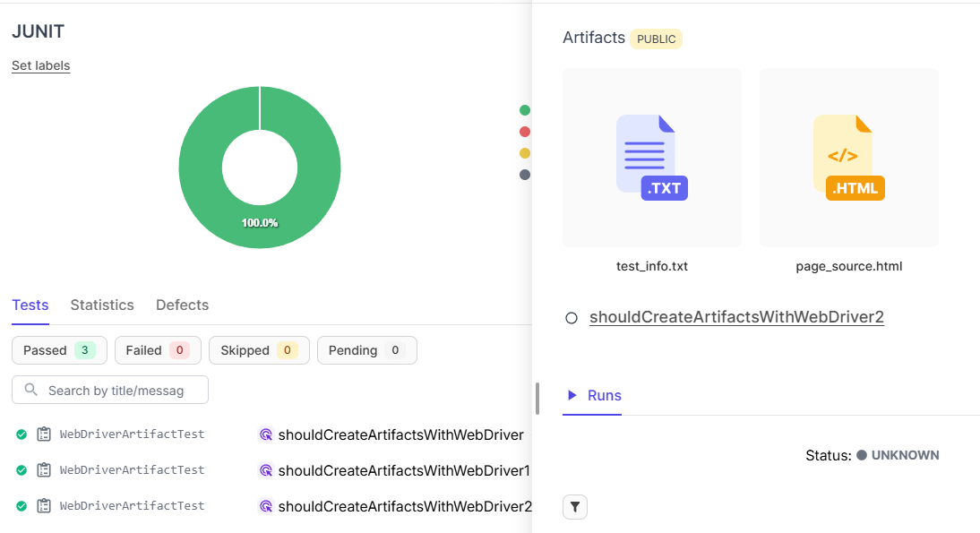Click suite icon beside first WebDriverArtifactTest row
This screenshot has height=533, width=980.
(x=44, y=434)
